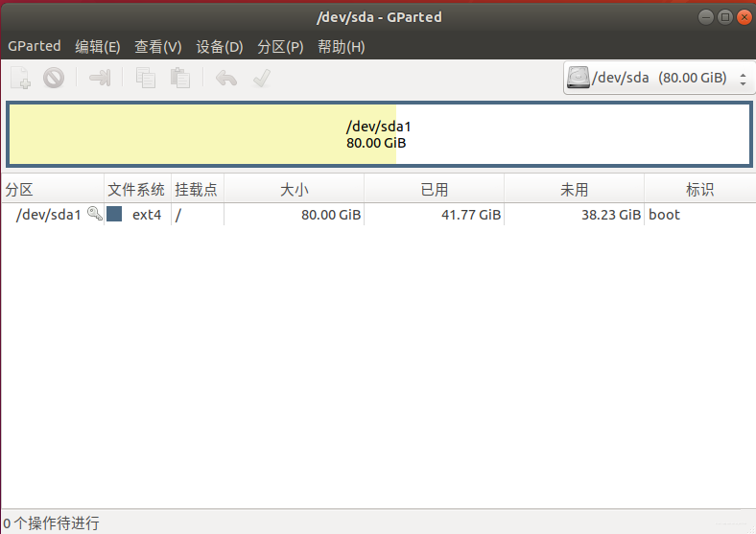Click the Paste partition toolbar icon
This screenshot has height=534, width=756.
180,78
